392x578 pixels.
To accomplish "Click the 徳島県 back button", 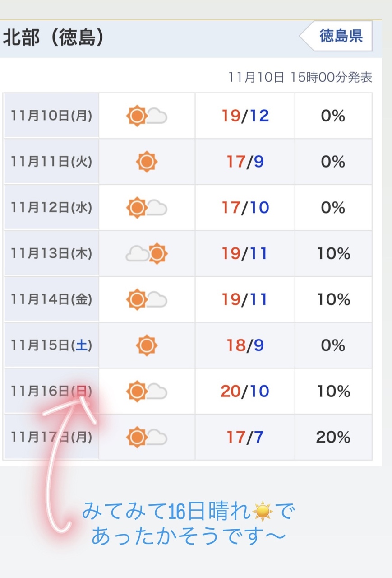I will tap(339, 36).
